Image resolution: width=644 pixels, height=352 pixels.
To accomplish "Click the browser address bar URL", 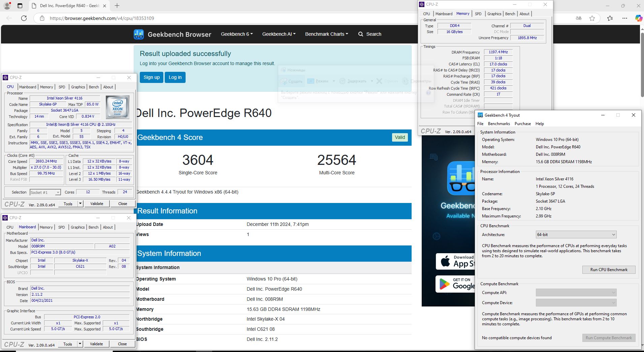I will [x=102, y=18].
